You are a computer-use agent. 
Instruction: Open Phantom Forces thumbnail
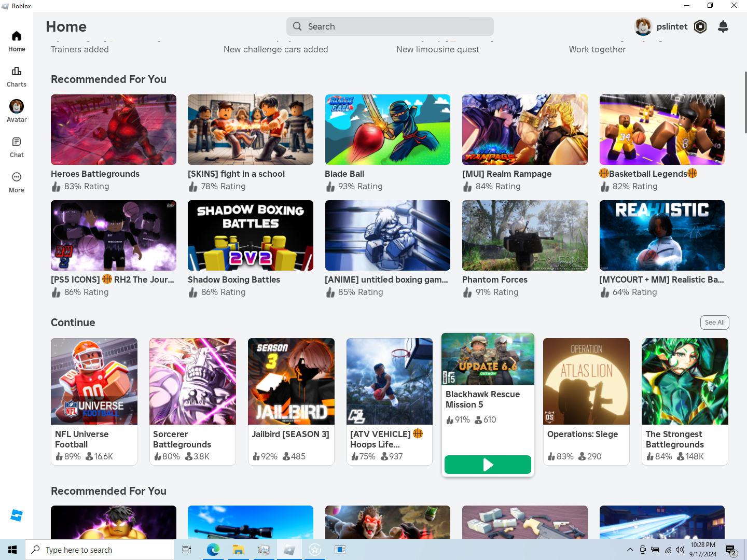(525, 235)
